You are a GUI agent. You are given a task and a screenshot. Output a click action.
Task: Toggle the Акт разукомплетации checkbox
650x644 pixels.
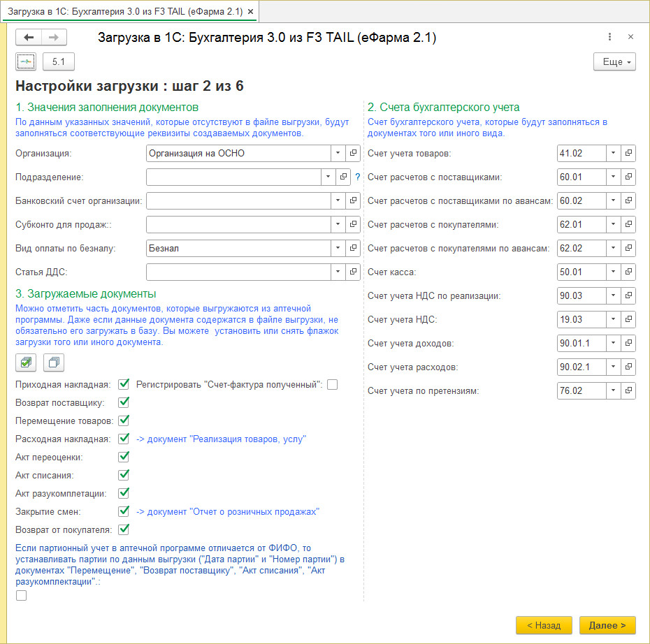point(124,493)
